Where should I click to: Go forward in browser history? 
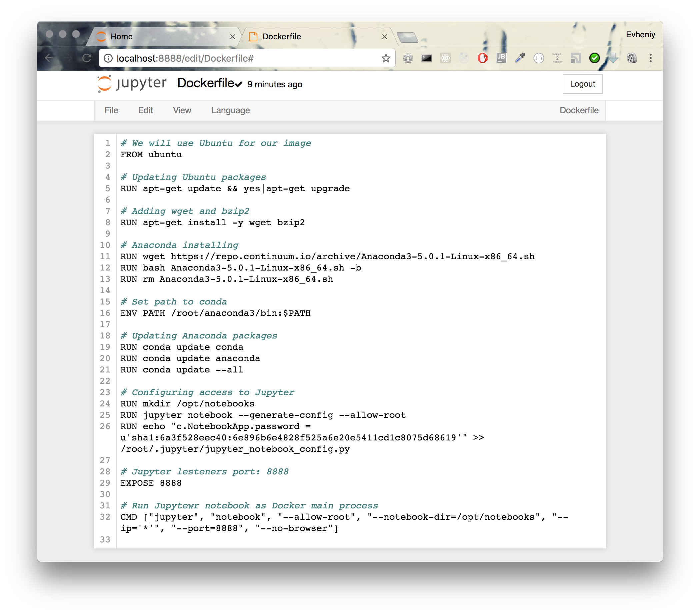[68, 58]
